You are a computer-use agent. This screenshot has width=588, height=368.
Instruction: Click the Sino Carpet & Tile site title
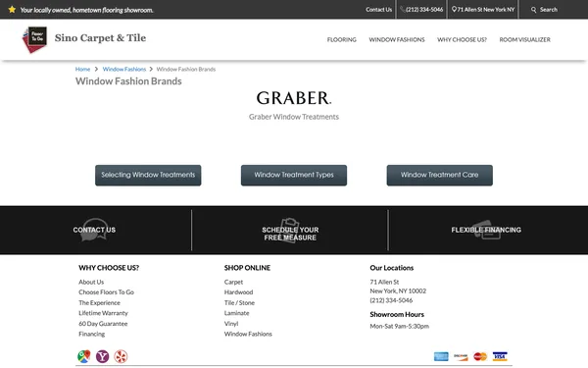(x=100, y=38)
